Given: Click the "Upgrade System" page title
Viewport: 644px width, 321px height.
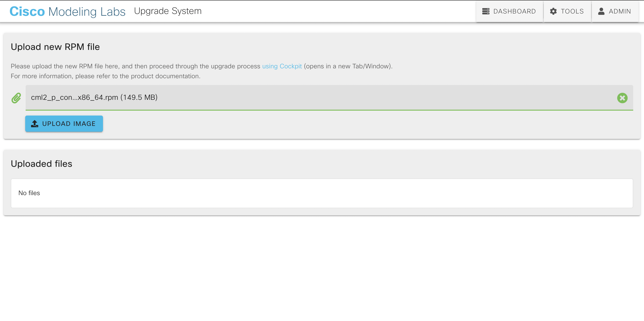Looking at the screenshot, I should click(x=168, y=11).
